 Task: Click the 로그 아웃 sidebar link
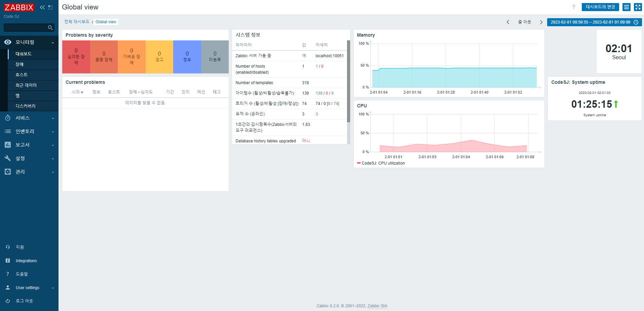coord(24,301)
